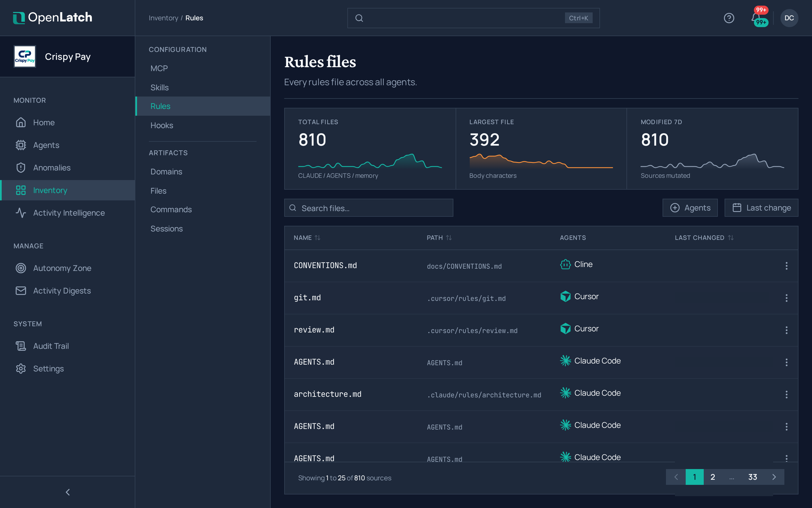Open the Commands artifacts page
This screenshot has width=812, height=508.
203,209
